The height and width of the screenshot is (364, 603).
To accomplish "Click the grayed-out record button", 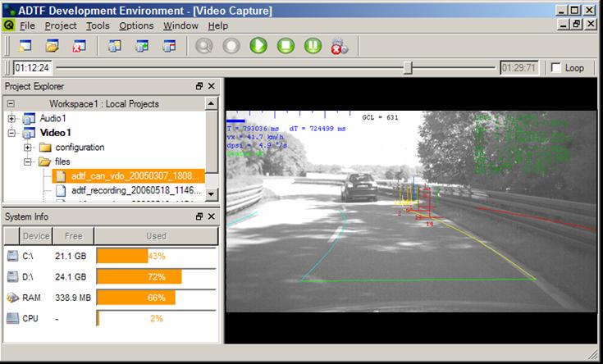I will click(x=204, y=46).
